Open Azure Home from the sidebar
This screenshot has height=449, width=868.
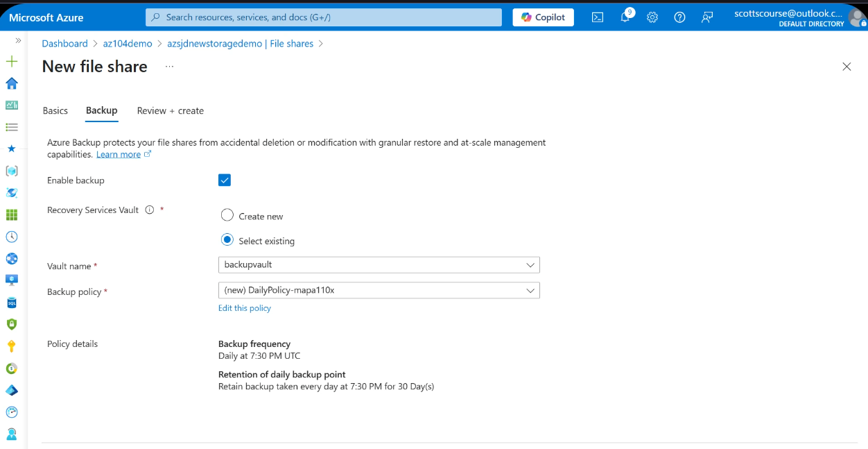tap(11, 83)
